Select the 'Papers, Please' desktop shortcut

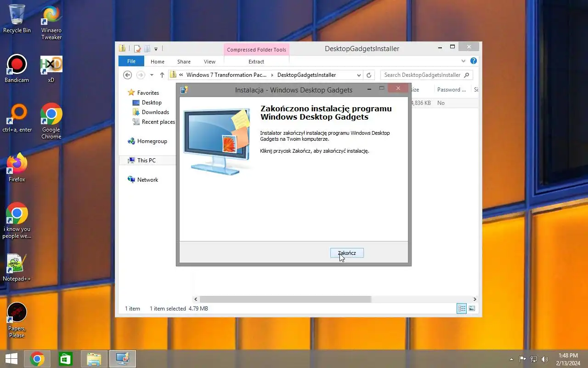17,320
